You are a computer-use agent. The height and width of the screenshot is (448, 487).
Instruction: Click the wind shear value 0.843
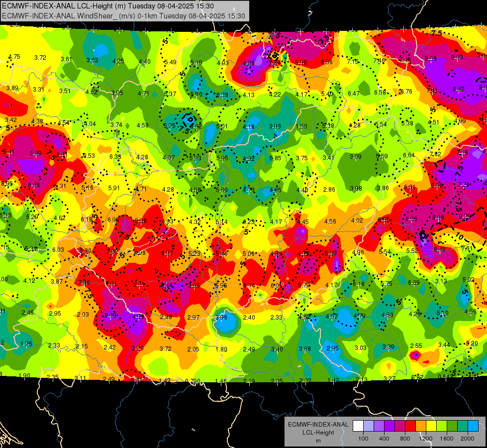point(445,376)
